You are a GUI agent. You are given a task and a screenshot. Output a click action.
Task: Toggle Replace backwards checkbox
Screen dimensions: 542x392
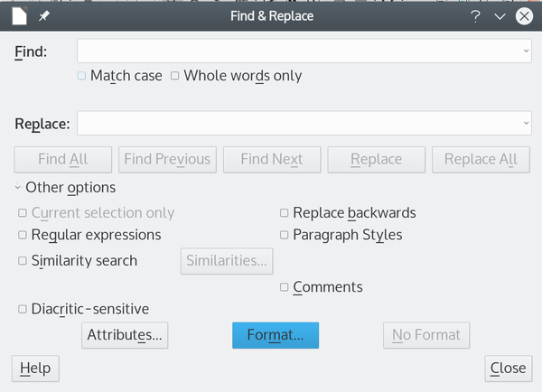pos(285,213)
